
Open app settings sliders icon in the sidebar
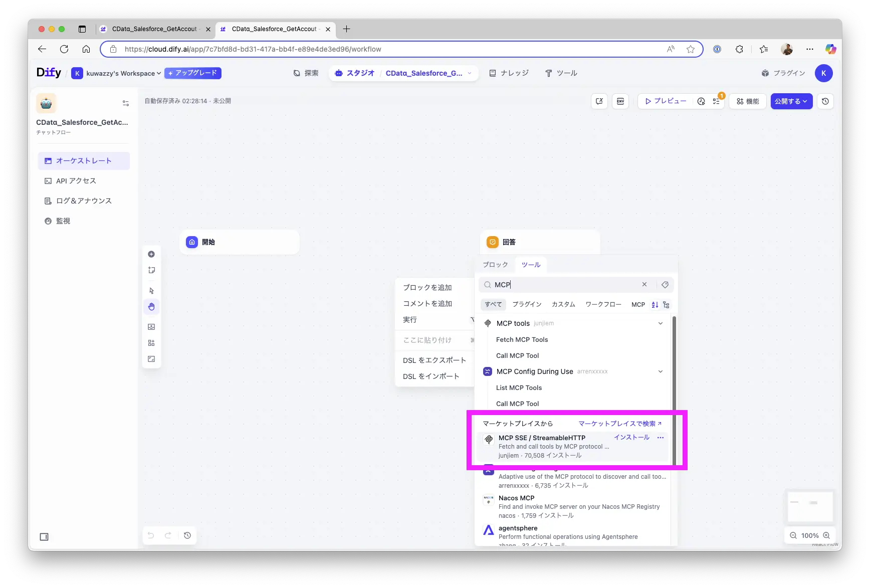click(126, 103)
